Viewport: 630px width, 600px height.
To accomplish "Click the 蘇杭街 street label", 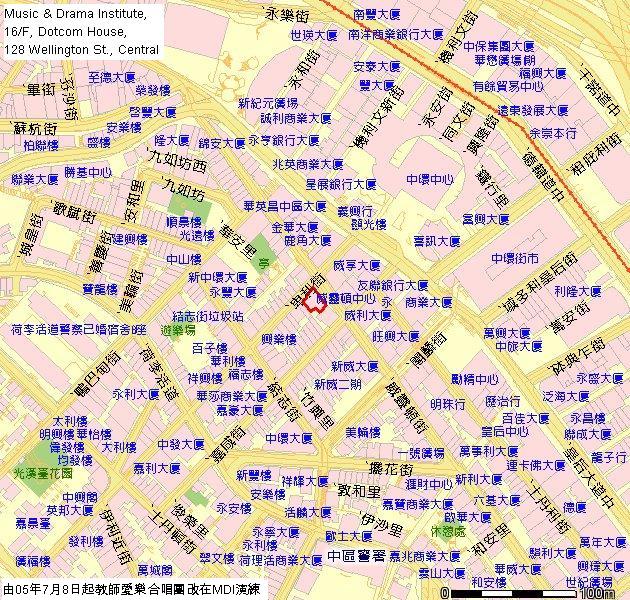I will tap(33, 128).
